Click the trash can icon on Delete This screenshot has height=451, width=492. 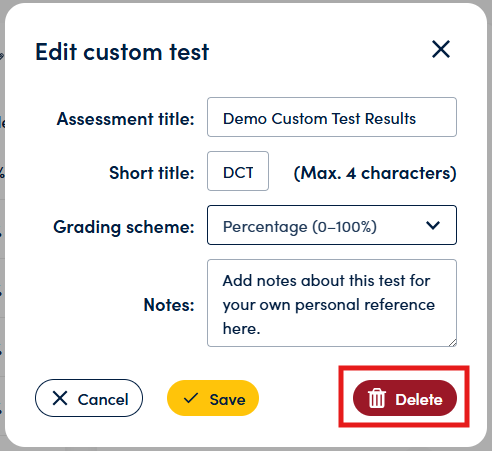click(377, 398)
